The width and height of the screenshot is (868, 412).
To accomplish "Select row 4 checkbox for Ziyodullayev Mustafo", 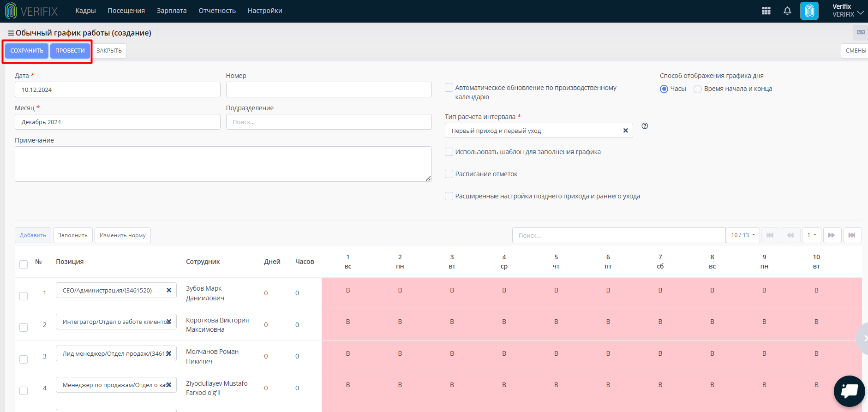I will (x=24, y=391).
